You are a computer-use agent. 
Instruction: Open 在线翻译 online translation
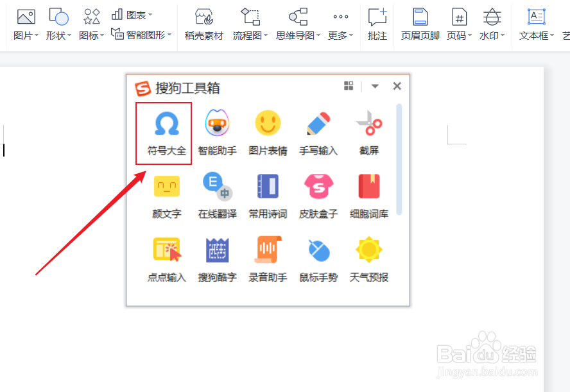tap(217, 196)
